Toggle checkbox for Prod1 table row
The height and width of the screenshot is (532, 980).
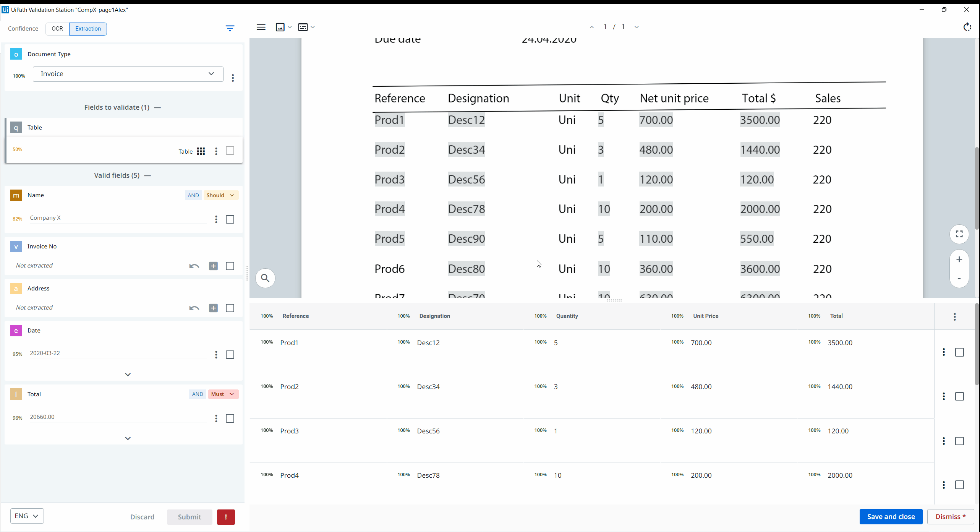pyautogui.click(x=960, y=352)
